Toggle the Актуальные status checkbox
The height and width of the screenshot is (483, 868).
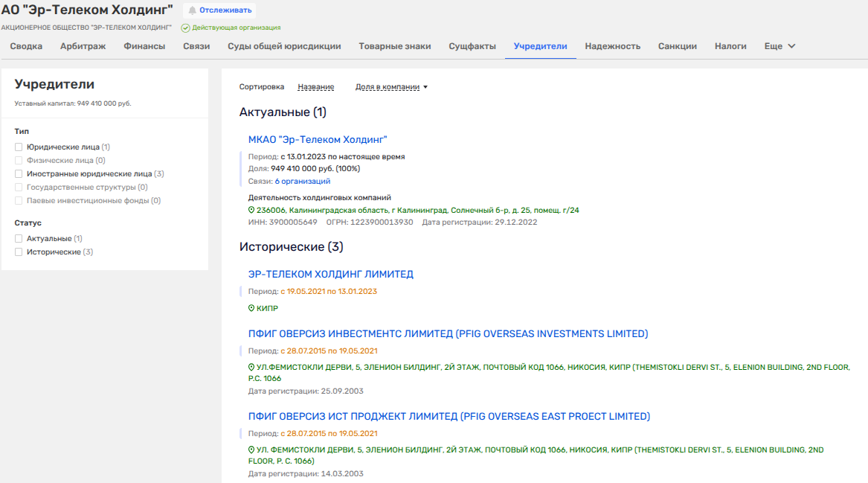click(x=19, y=239)
